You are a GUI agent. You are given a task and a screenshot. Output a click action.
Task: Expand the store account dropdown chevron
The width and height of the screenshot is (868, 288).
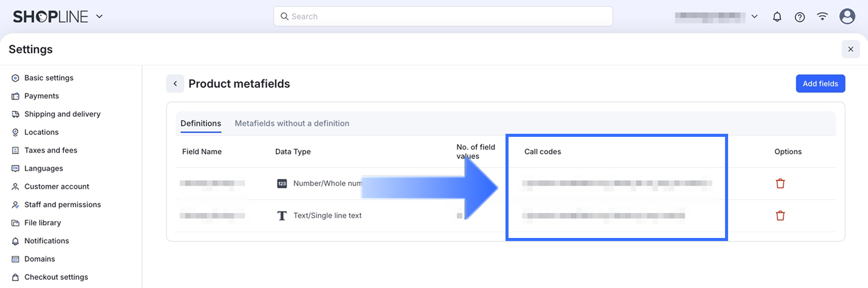coord(755,17)
